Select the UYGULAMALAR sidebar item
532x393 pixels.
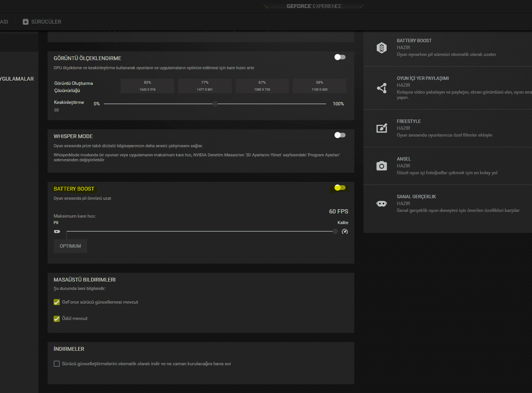tap(17, 79)
